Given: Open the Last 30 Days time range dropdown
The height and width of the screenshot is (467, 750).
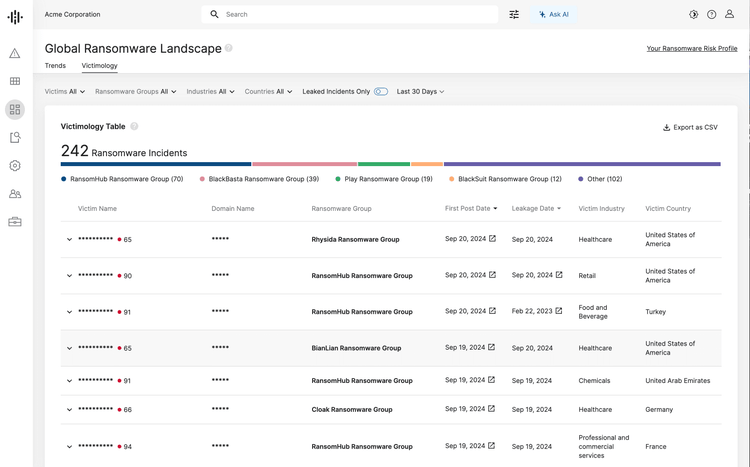Looking at the screenshot, I should (420, 92).
